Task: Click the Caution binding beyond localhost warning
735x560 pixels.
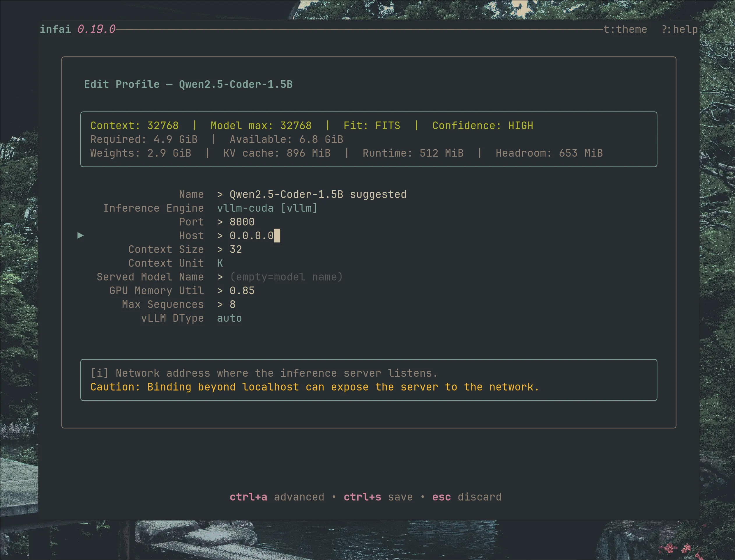Action: (315, 387)
